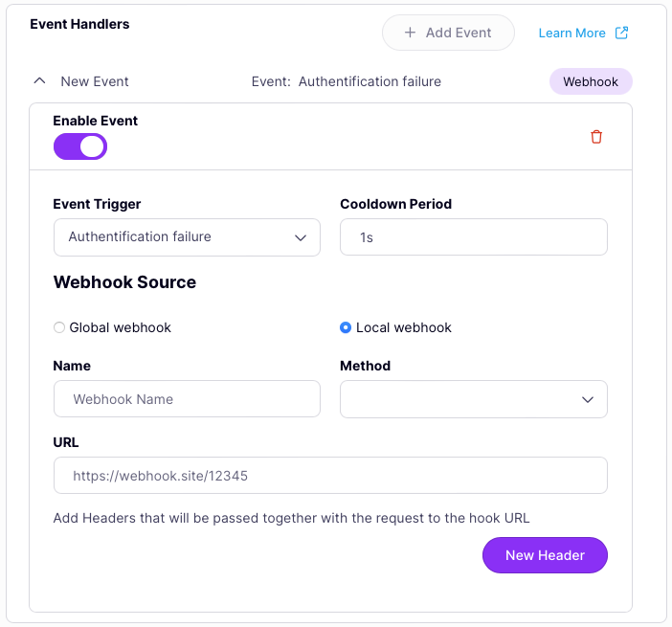This screenshot has width=672, height=627.
Task: Click the Authentification failure event header text
Action: click(x=370, y=81)
